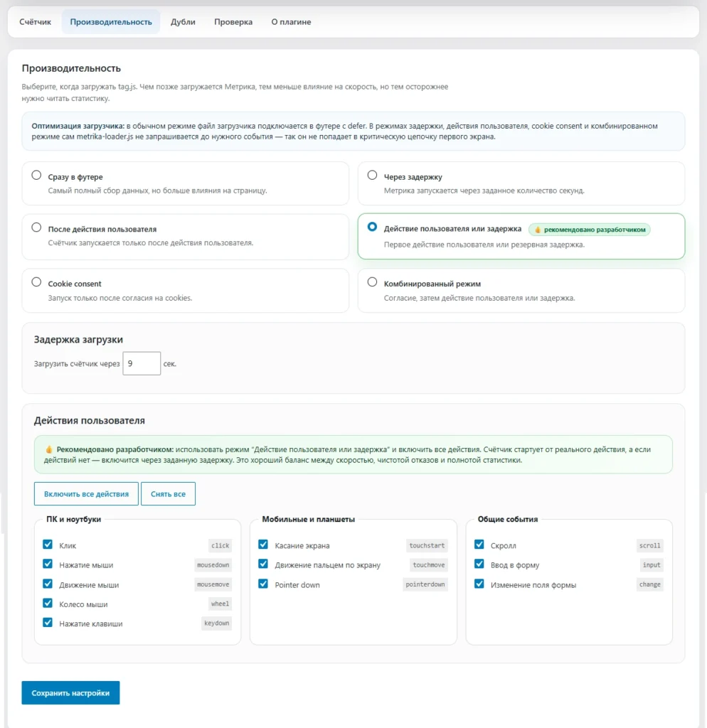Click the рекомендовано разработчиком badge
The height and width of the screenshot is (728, 707).
[590, 230]
